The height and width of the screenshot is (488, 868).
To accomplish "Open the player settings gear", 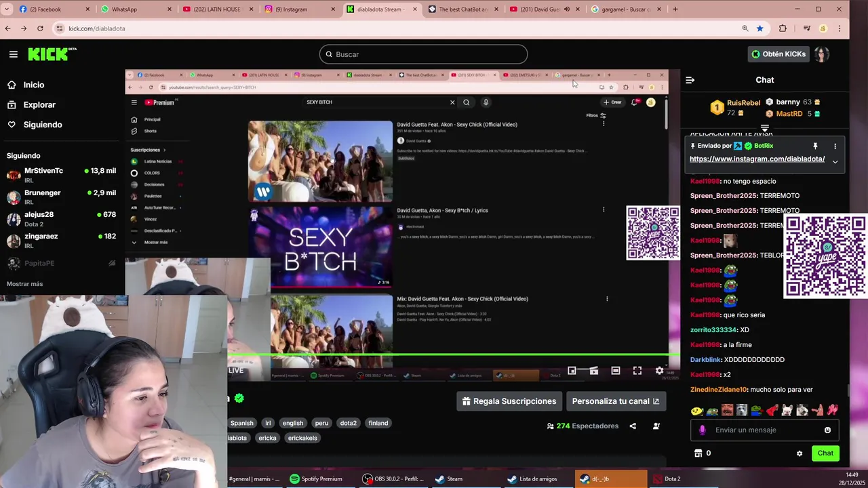I will pos(659,371).
